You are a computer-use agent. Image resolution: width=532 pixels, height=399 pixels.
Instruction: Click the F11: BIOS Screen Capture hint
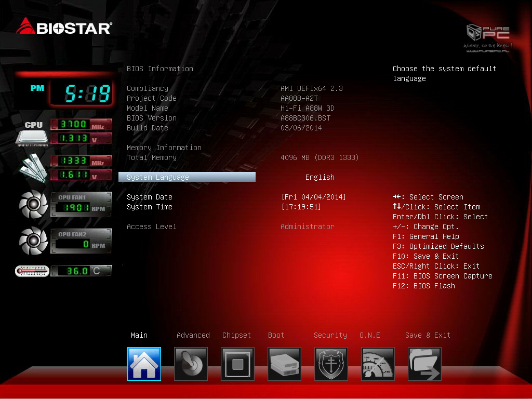[442, 276]
